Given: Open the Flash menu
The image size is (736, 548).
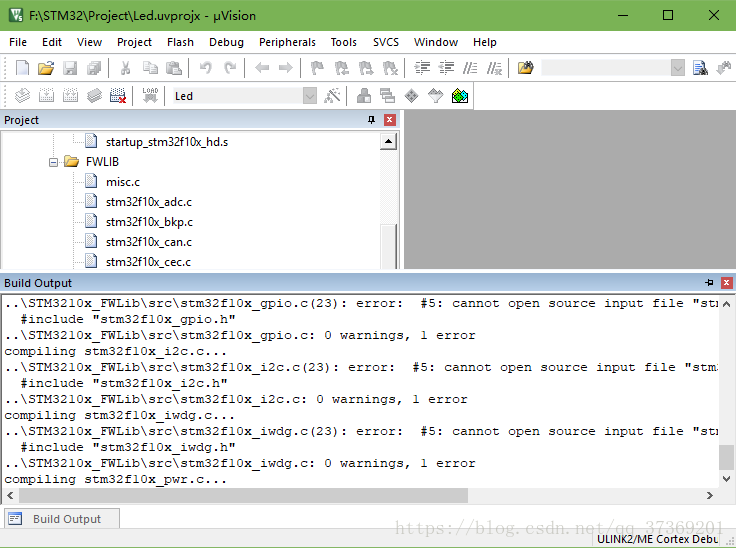Looking at the screenshot, I should click(180, 42).
